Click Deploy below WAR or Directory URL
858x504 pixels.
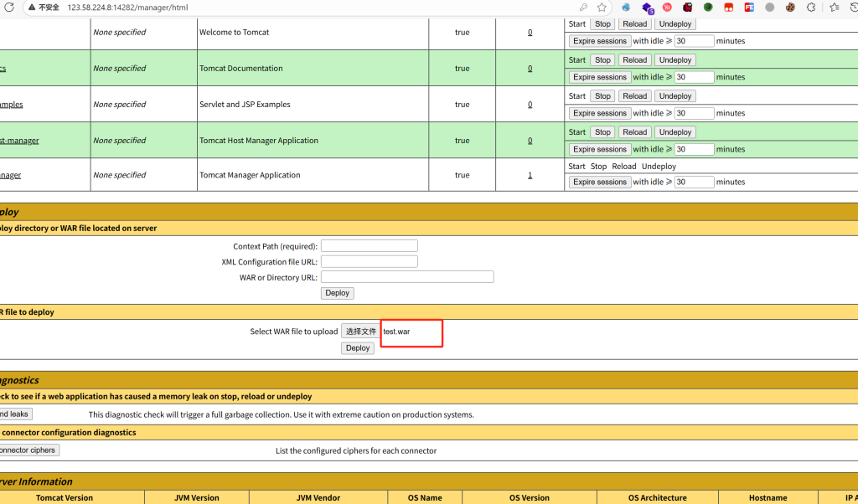tap(337, 293)
